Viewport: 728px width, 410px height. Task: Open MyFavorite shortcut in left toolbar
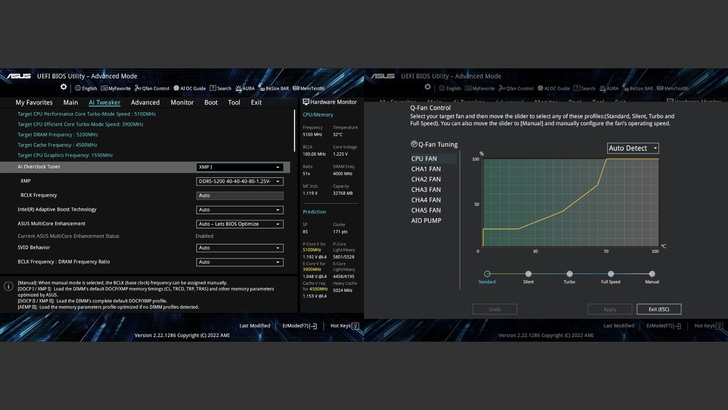tap(115, 88)
